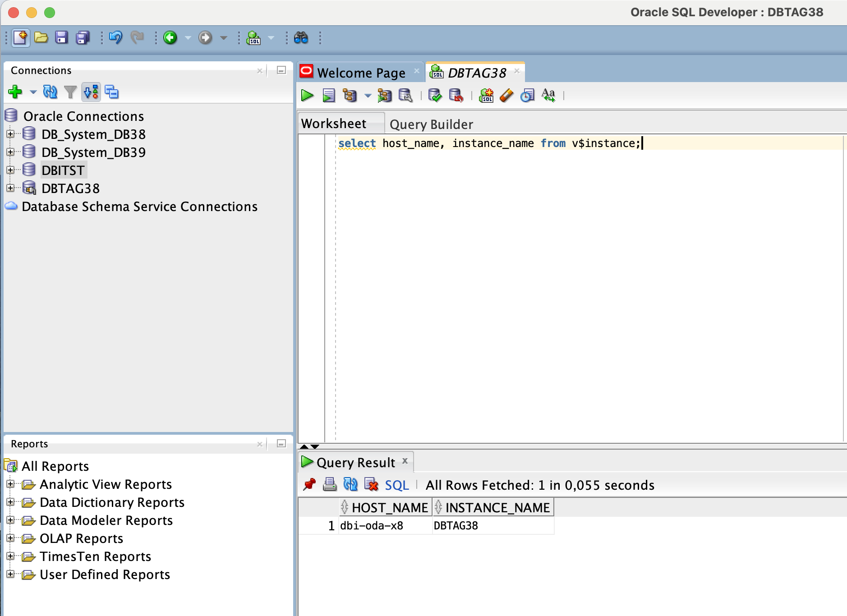Viewport: 847px width, 616px height.
Task: Sort by the HOST_NAME column header
Action: click(386, 507)
